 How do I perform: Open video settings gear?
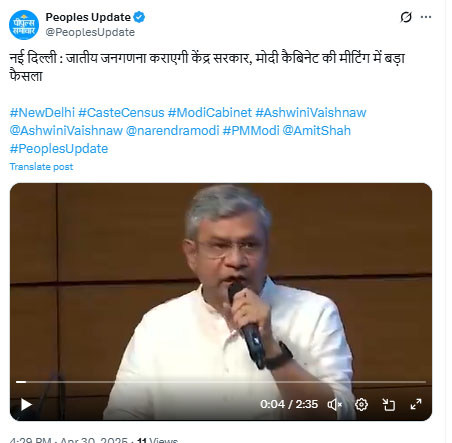362,405
